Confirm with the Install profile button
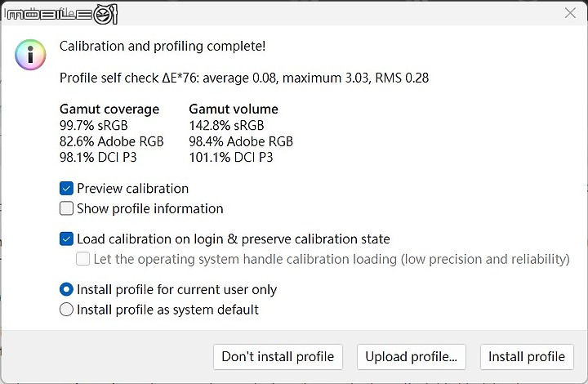Screen dimensions: 588x384 pos(527,356)
